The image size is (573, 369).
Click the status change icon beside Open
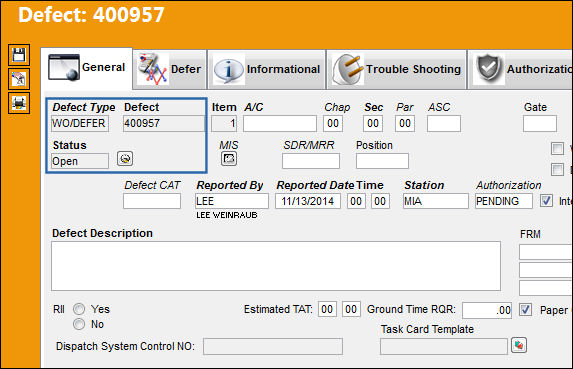(x=125, y=159)
